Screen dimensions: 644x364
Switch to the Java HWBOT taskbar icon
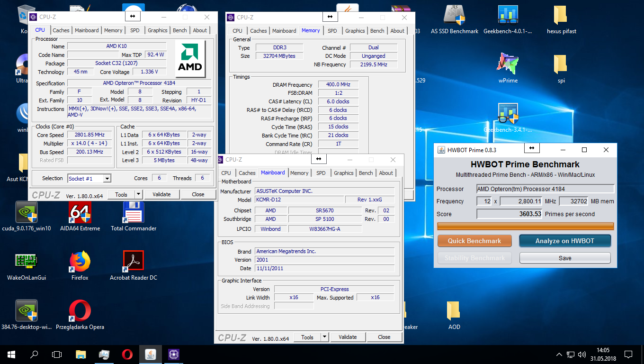point(150,354)
